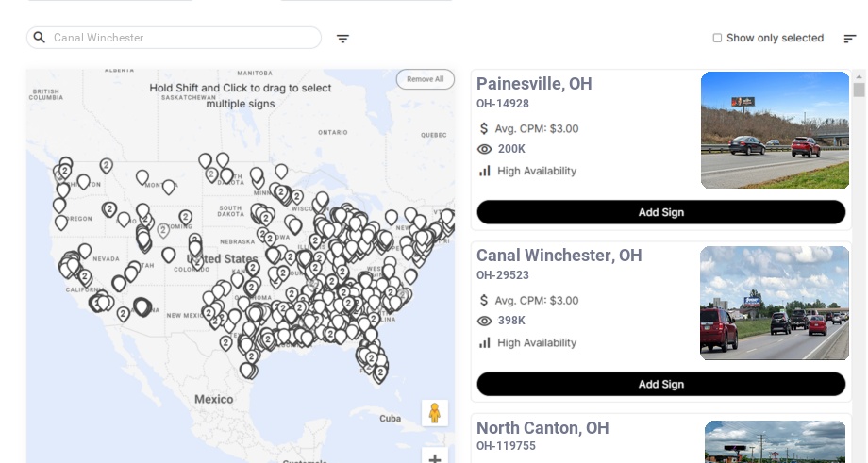Click the Canal Winchester availability bars icon
Image resolution: width=868 pixels, height=463 pixels.
click(485, 342)
